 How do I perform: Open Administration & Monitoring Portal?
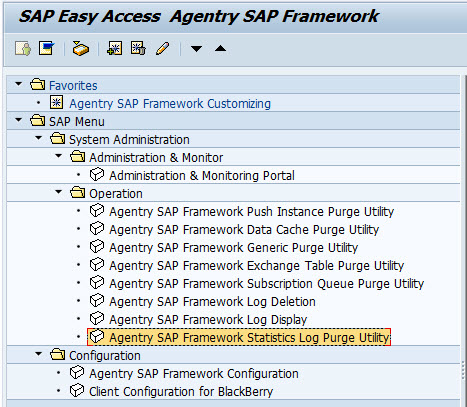202,176
